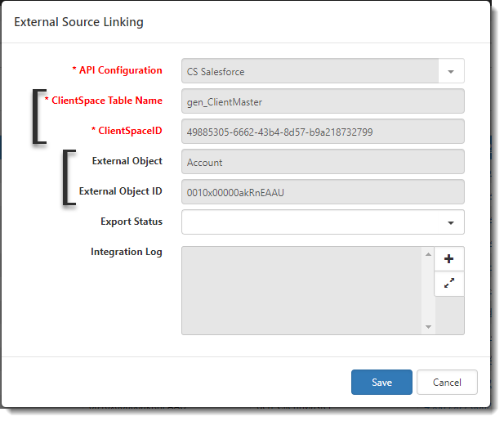
Task: Focus the External Object ID field
Action: pos(323,192)
